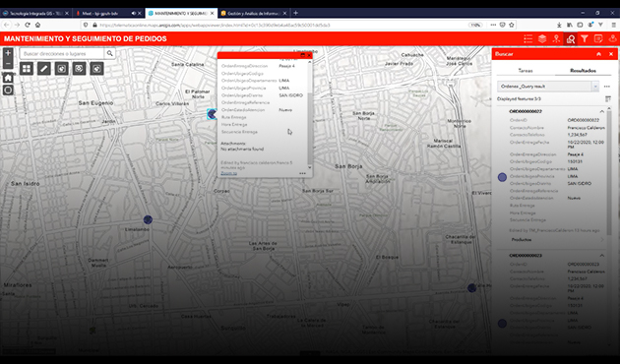Switch to the Gestión y Análisis de Información tab
Viewport: 620px width, 364px height.
[254, 13]
